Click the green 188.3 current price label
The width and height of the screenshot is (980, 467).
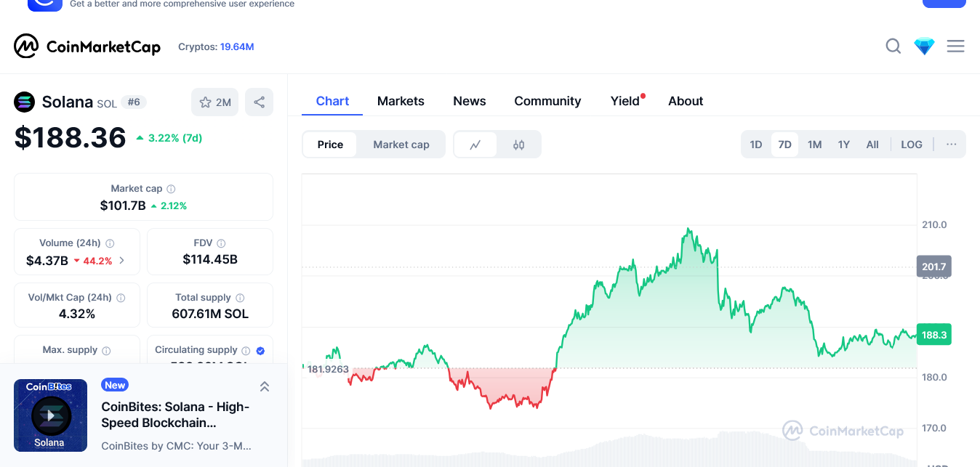pyautogui.click(x=934, y=335)
